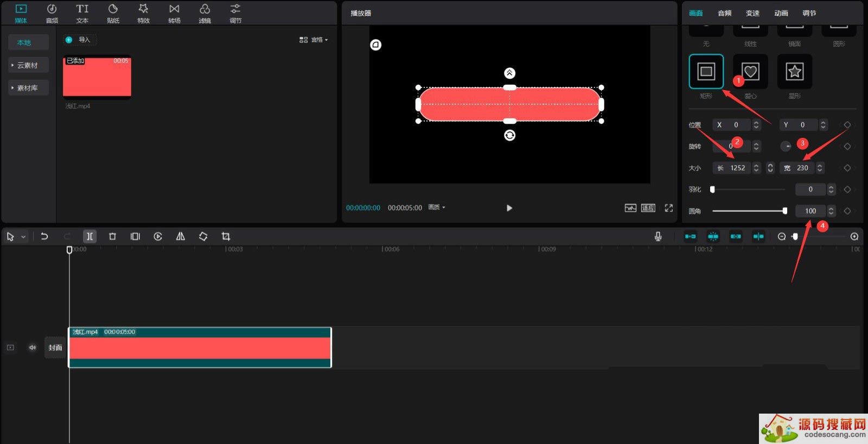Open the 动画 animation tab

[781, 13]
